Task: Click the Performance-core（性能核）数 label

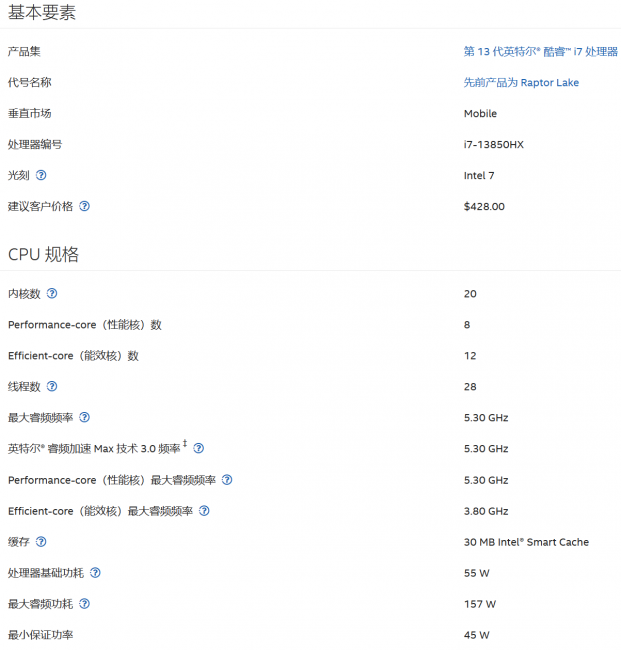Action: click(85, 325)
